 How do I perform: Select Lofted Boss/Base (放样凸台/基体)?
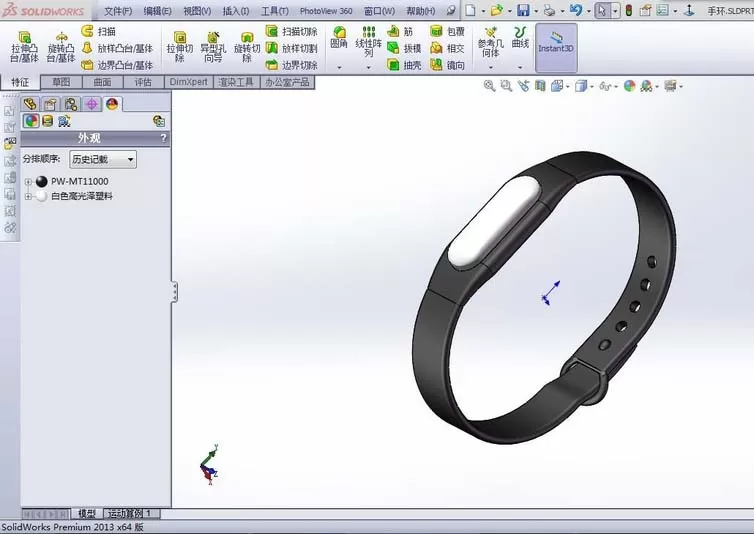coord(117,48)
